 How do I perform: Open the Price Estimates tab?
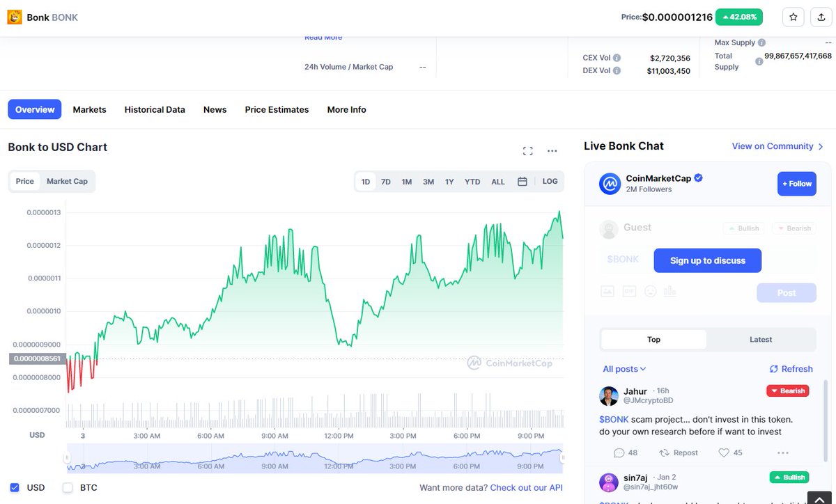pyautogui.click(x=277, y=110)
